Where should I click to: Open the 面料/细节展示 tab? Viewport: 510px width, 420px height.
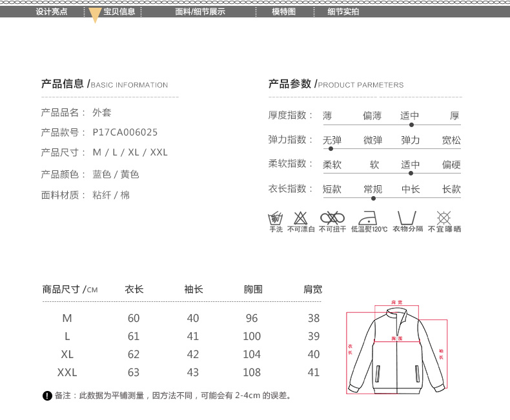tap(200, 12)
